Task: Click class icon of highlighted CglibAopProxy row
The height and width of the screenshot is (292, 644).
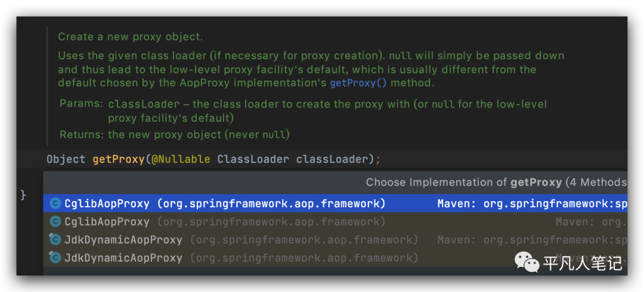Action: coord(55,204)
